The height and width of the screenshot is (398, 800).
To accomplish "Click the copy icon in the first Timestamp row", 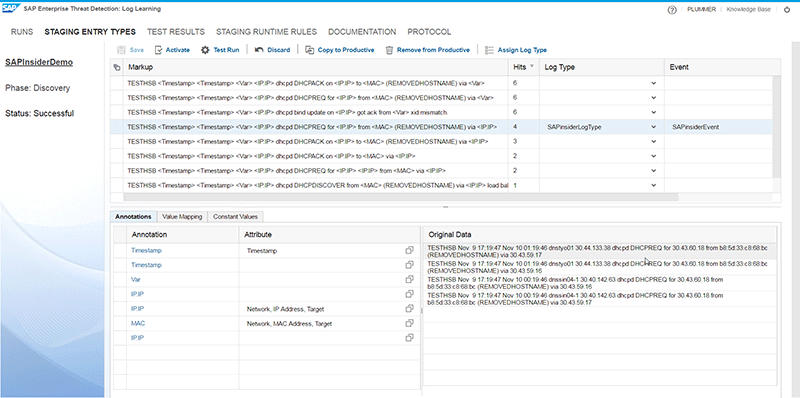I will click(x=409, y=251).
